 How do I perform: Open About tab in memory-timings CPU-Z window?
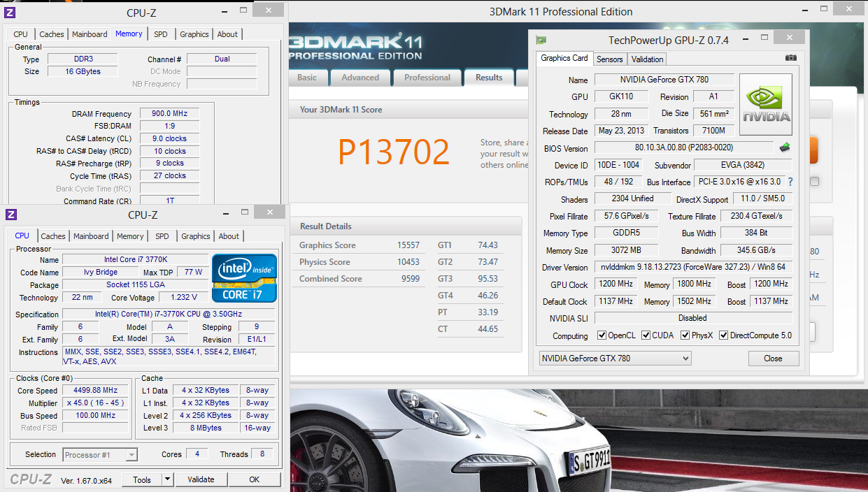(x=227, y=34)
